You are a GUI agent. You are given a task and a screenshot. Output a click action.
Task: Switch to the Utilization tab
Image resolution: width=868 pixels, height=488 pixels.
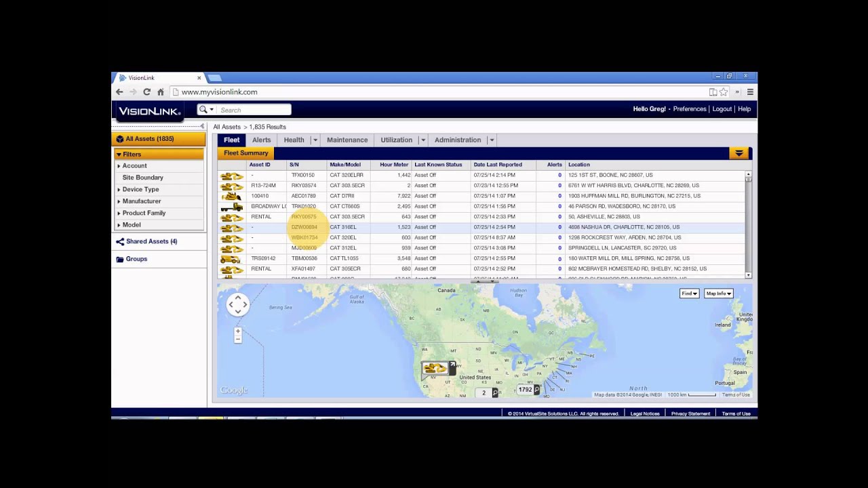coord(396,140)
